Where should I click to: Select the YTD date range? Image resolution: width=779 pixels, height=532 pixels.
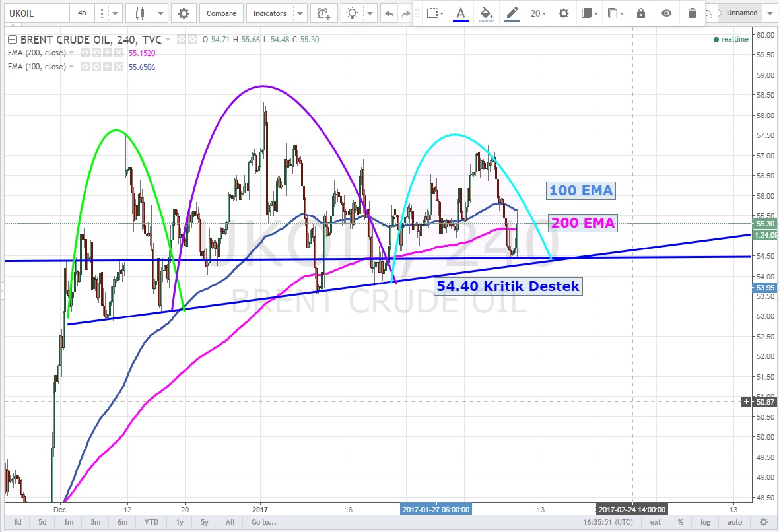151,523
